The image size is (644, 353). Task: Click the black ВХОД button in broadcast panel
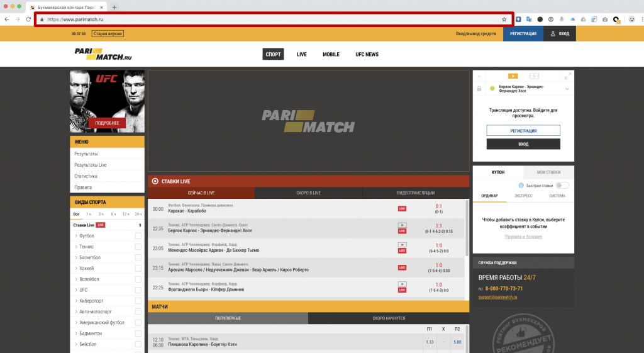(x=523, y=144)
